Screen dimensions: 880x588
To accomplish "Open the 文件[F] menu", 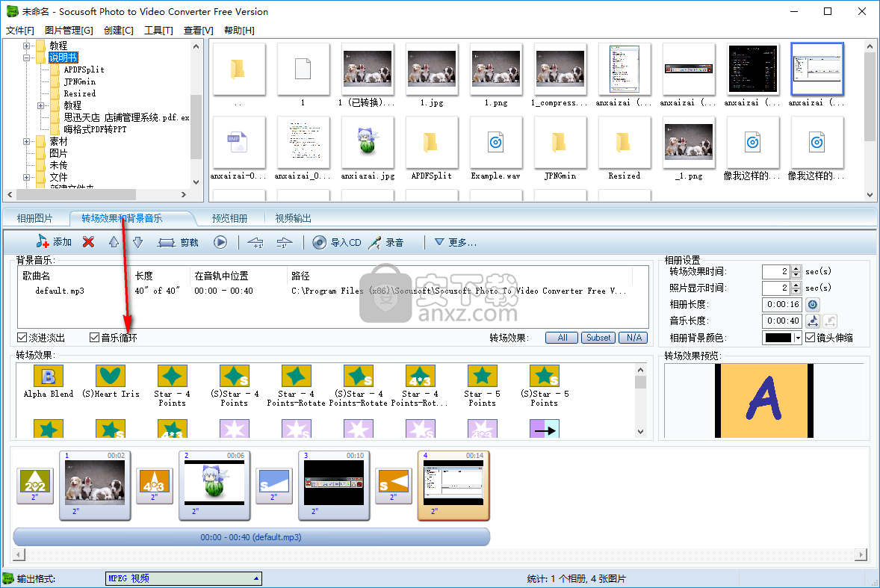I will point(20,31).
